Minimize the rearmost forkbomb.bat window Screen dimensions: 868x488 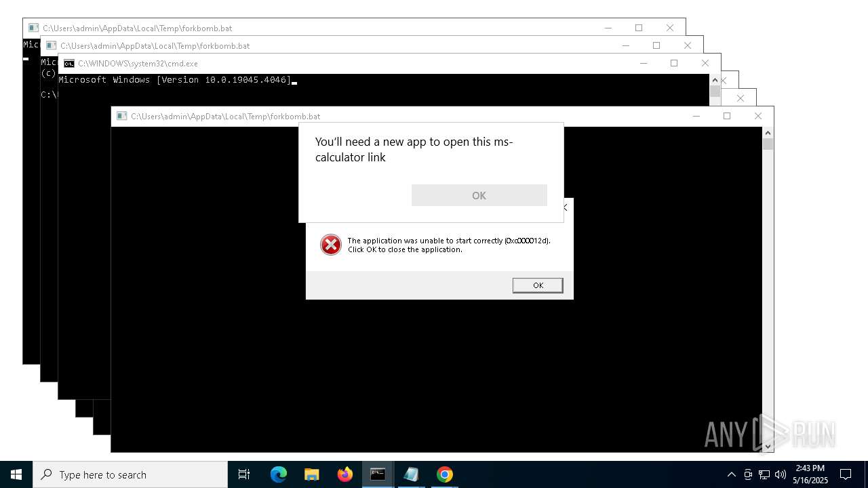point(608,28)
